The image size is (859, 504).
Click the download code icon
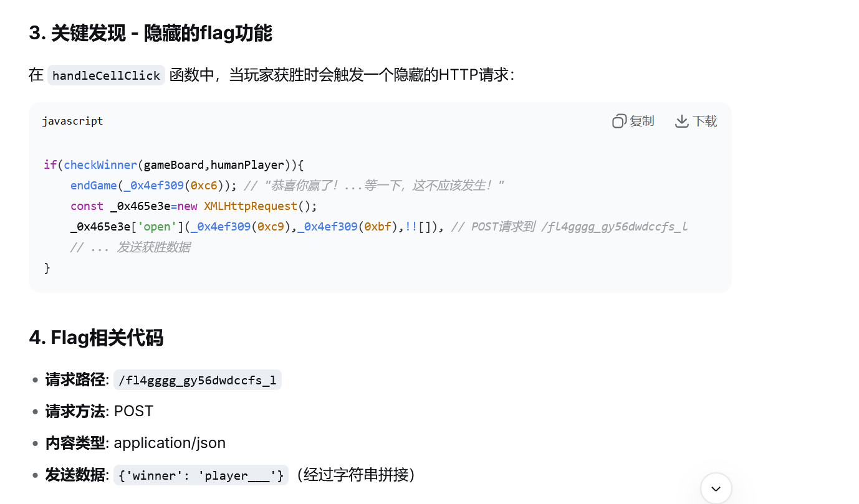681,121
